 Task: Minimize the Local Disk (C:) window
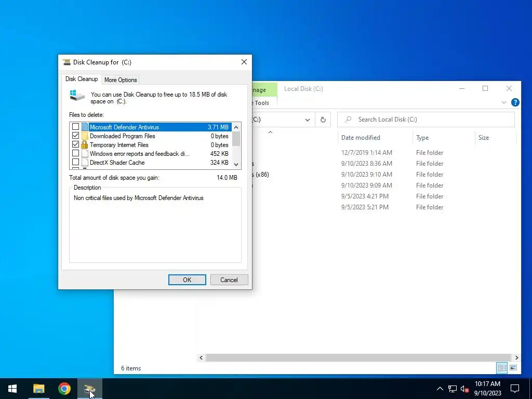(x=462, y=88)
